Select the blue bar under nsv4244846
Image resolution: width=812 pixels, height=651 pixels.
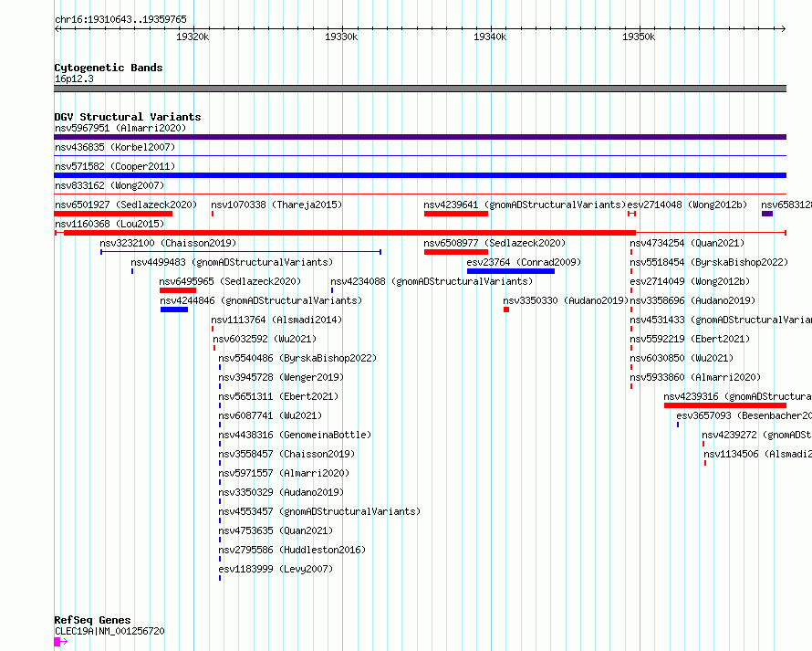click(x=174, y=310)
